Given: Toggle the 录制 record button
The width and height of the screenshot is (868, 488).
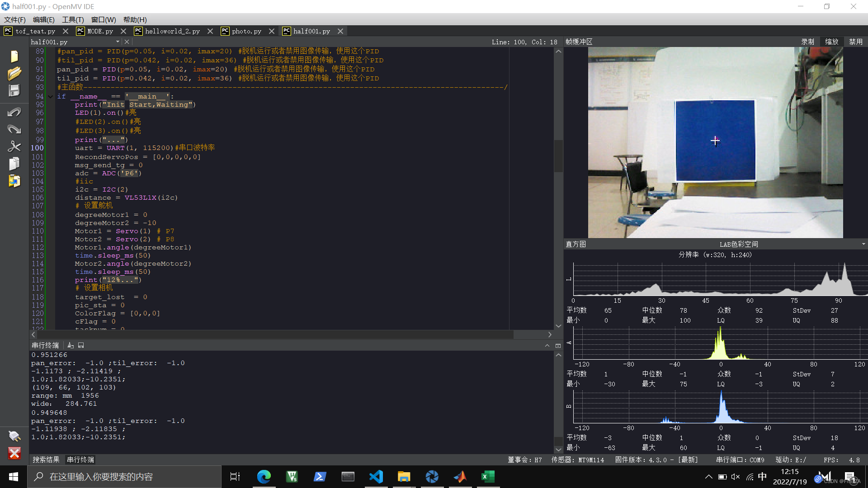Looking at the screenshot, I should (807, 42).
